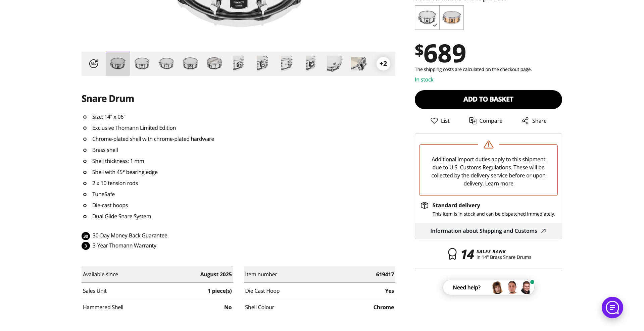Select the chrome snare drum variation
Screen dimensions: 644x331
click(427, 17)
